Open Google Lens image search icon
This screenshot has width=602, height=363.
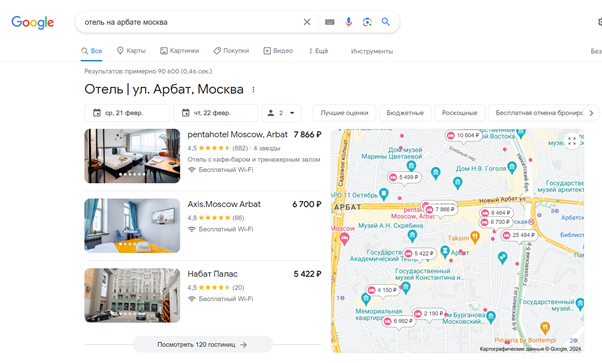tap(367, 22)
